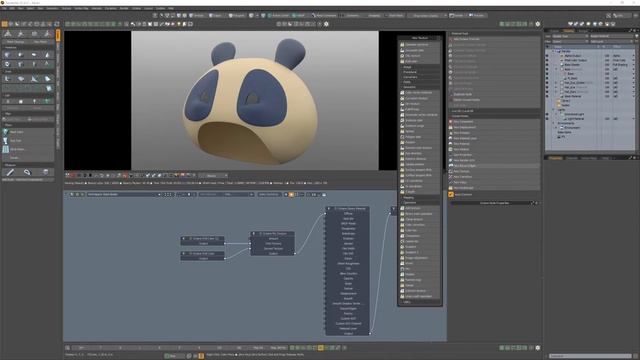Open the workspace dropdown in schematic toolbar
The image size is (640, 360).
124,195
